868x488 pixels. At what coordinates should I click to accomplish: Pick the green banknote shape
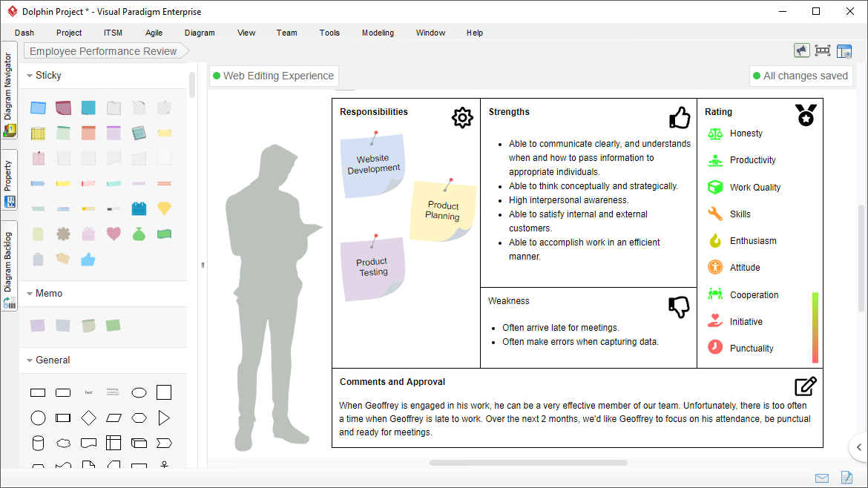point(165,234)
